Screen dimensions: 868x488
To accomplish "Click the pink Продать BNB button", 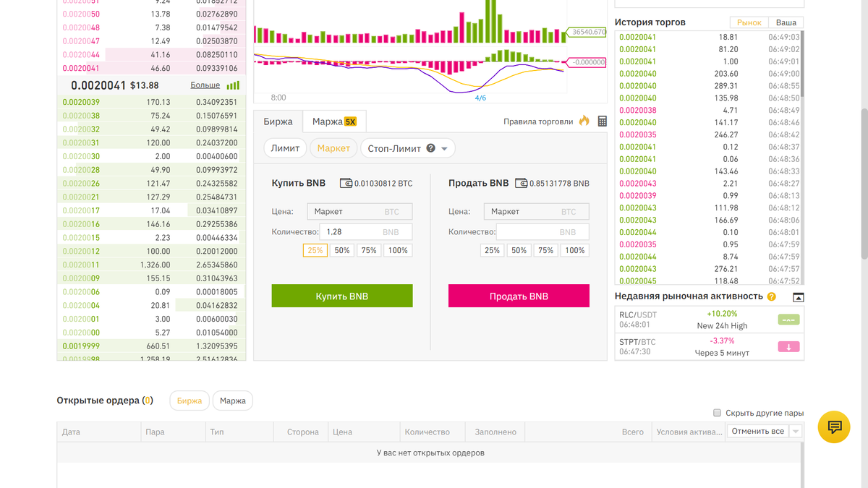I will click(519, 296).
